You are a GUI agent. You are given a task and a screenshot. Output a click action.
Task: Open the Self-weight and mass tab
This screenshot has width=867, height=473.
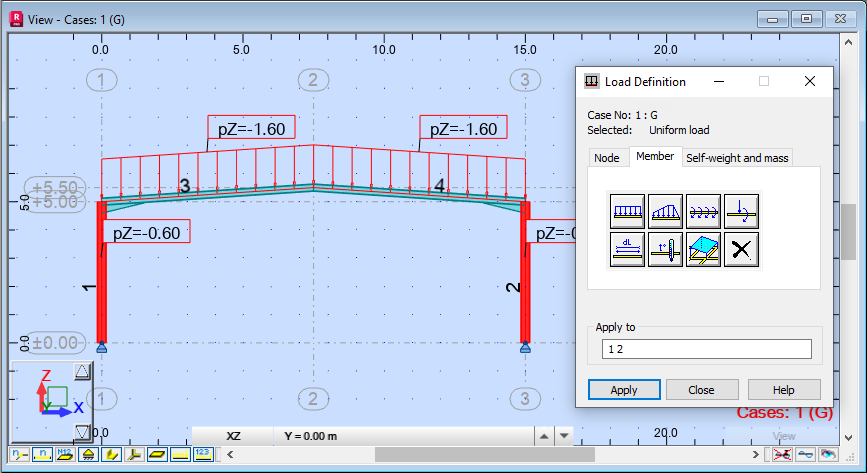click(737, 158)
